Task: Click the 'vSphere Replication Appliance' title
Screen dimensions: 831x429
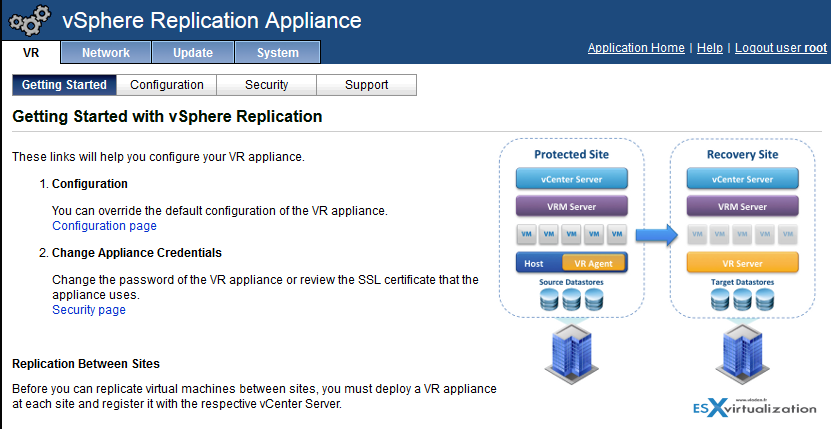Action: (x=211, y=21)
